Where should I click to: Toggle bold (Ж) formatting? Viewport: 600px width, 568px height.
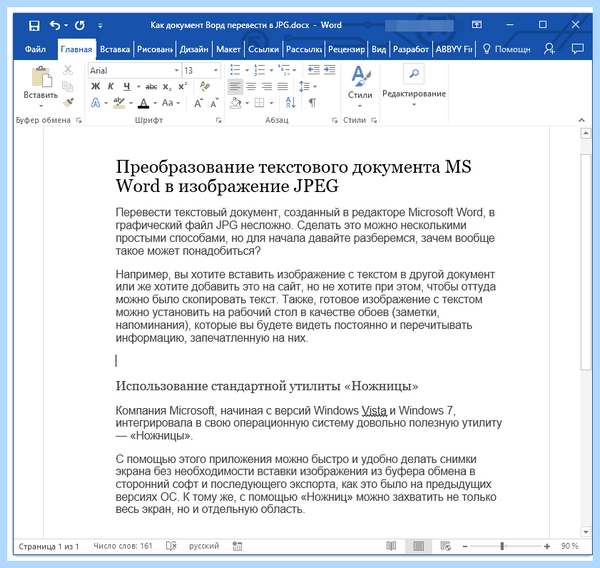[x=95, y=87]
